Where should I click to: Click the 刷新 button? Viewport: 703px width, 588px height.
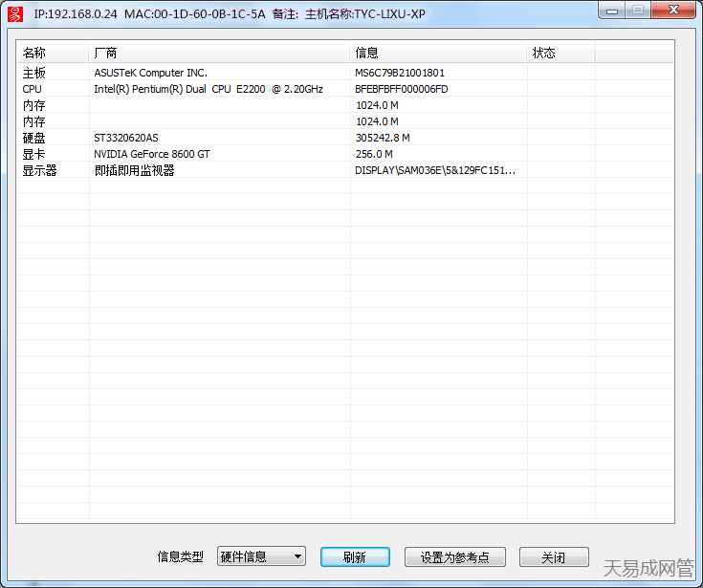tap(354, 556)
